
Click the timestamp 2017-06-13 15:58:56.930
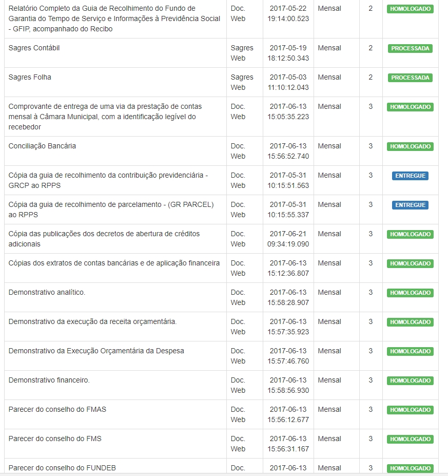288,385
